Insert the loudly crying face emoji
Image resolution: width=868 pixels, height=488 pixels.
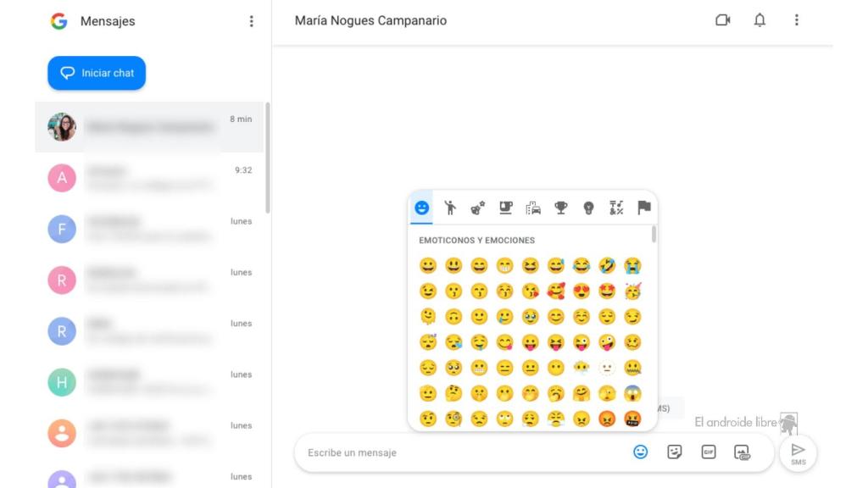pyautogui.click(x=632, y=265)
